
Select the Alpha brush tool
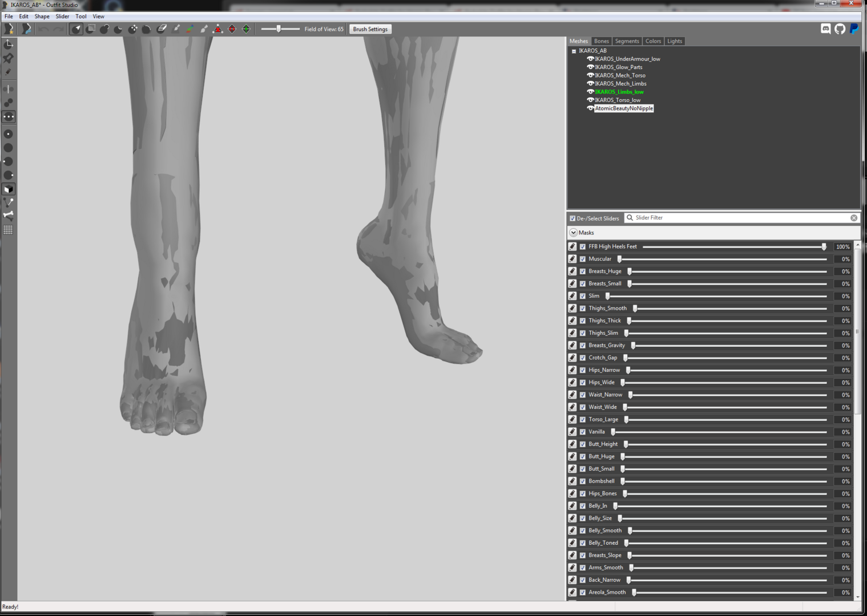[x=204, y=29]
